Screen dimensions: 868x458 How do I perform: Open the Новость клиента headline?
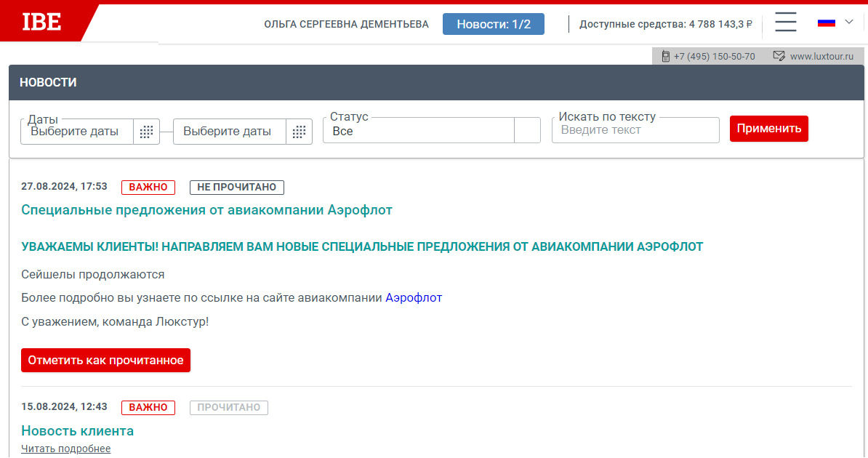point(77,430)
